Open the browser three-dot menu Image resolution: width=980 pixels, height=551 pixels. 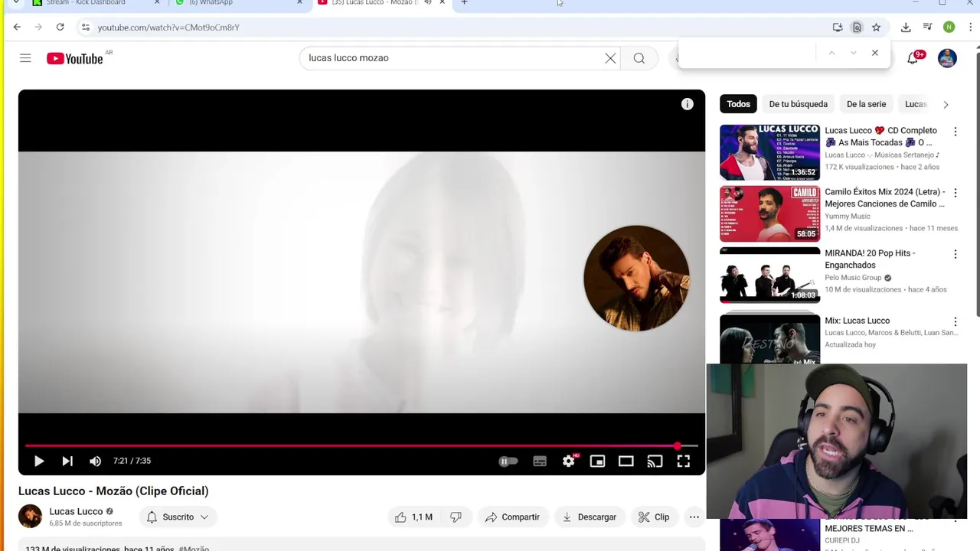pyautogui.click(x=970, y=28)
